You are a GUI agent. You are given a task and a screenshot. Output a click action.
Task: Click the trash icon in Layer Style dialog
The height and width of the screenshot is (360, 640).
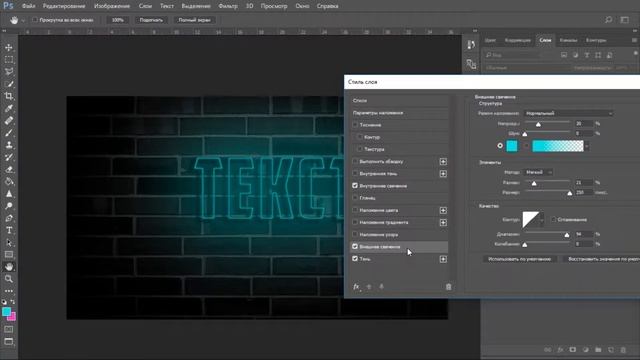pyautogui.click(x=449, y=287)
